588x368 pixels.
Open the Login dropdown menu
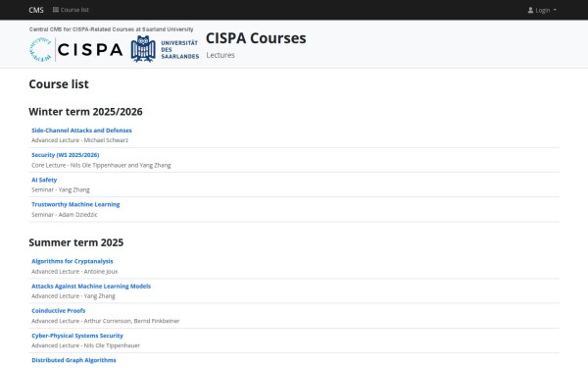[x=542, y=10]
